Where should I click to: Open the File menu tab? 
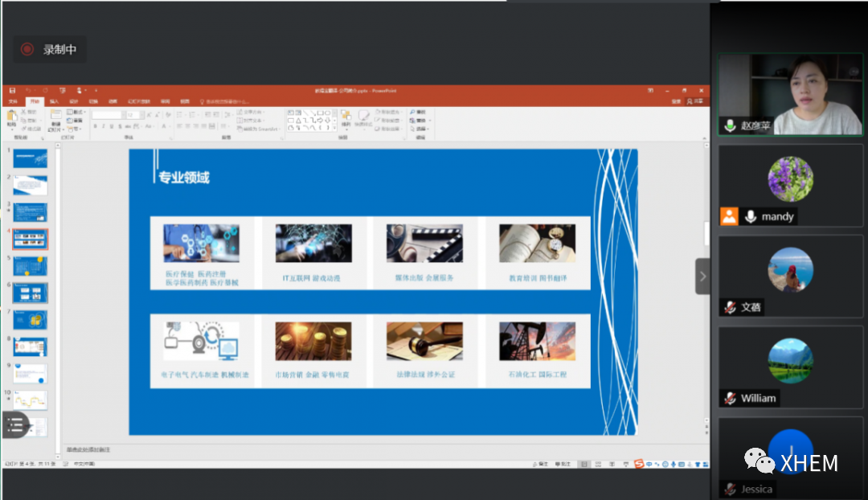click(12, 101)
